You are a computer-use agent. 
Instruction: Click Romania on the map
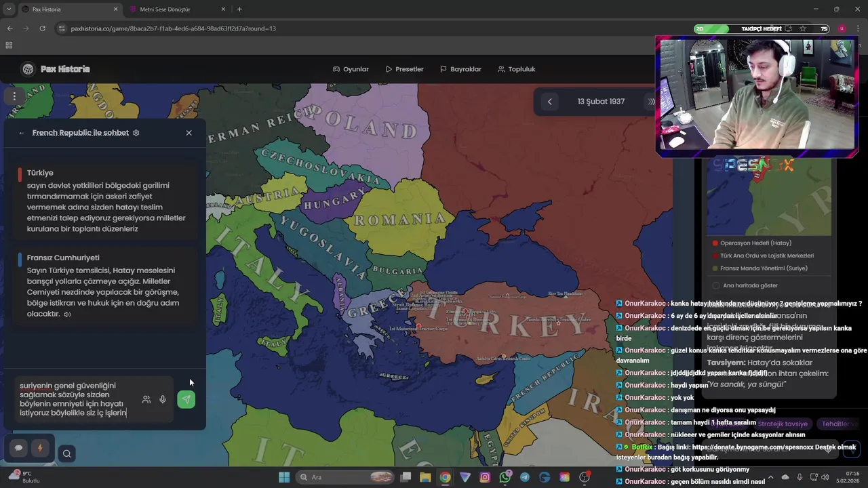click(400, 220)
